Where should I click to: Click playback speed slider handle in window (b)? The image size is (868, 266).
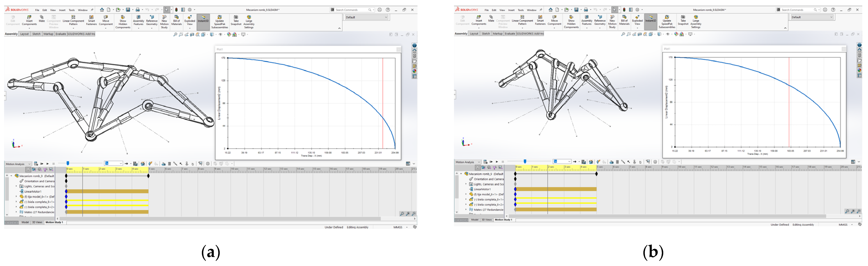525,162
